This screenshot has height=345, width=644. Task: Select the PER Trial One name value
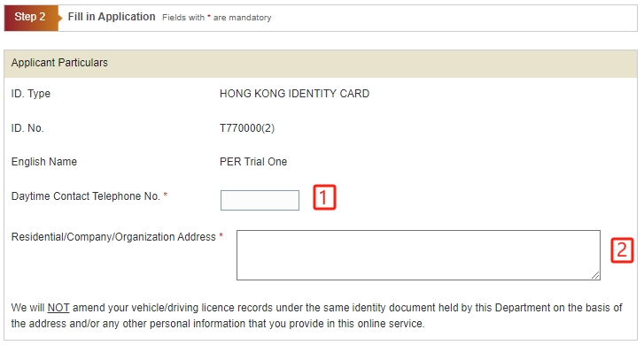(x=253, y=162)
